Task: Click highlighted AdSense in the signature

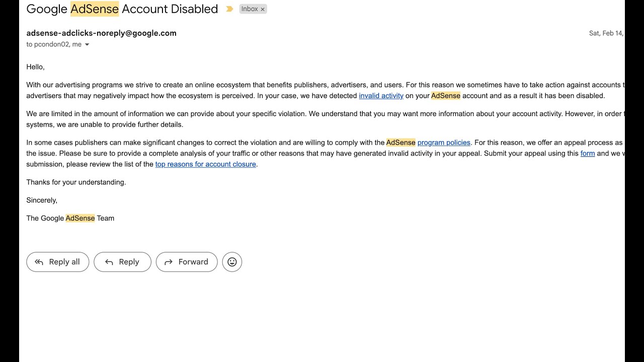Action: pyautogui.click(x=80, y=218)
